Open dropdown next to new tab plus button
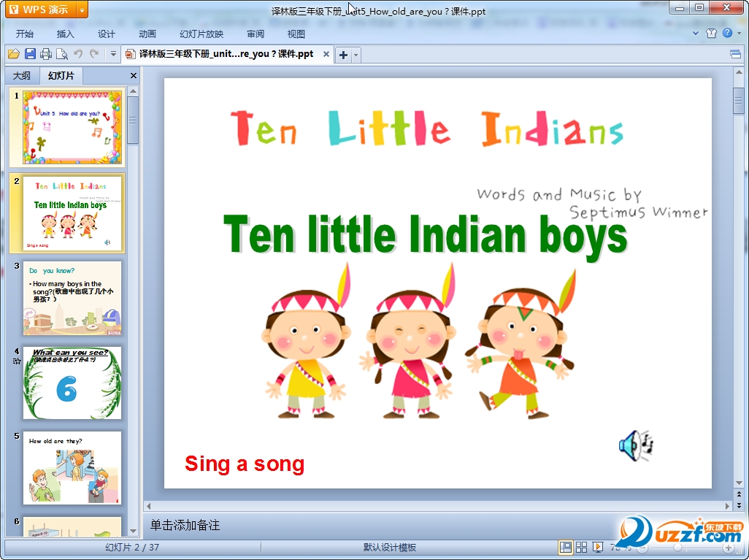Viewport: 749px width, 560px height. 356,55
